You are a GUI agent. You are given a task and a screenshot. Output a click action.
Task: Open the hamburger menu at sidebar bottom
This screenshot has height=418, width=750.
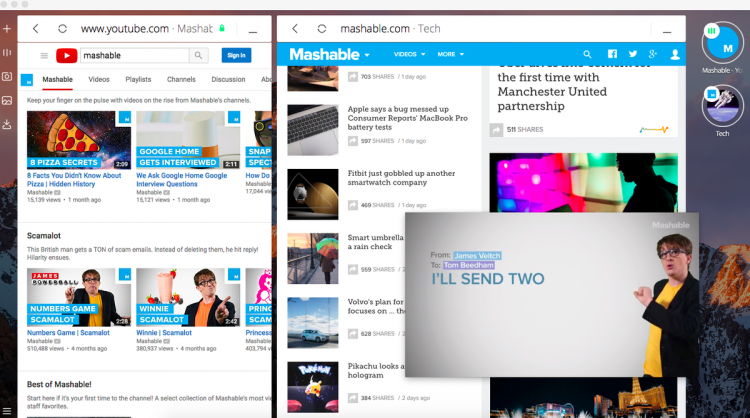(x=7, y=411)
